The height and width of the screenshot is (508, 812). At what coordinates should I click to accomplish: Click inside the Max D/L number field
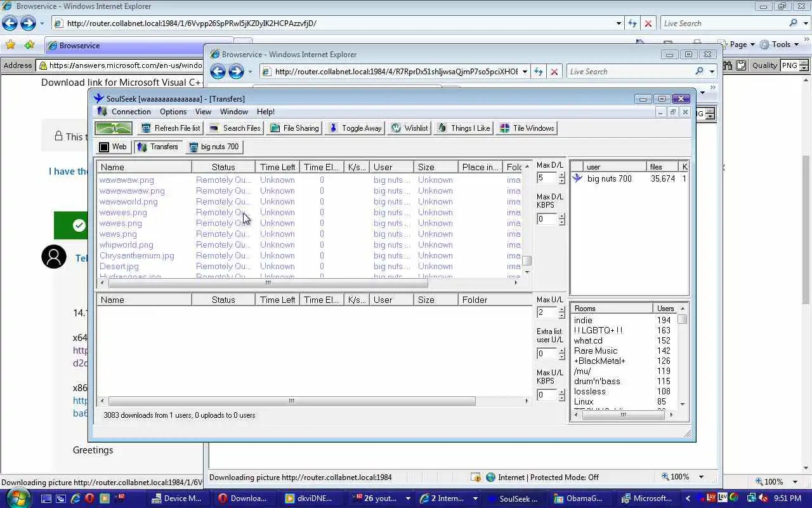pos(547,178)
